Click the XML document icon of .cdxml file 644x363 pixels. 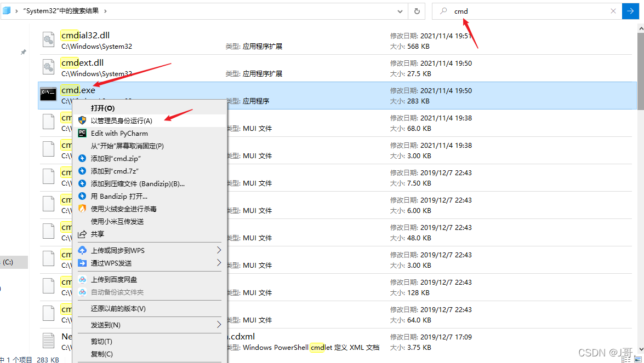tap(48, 341)
